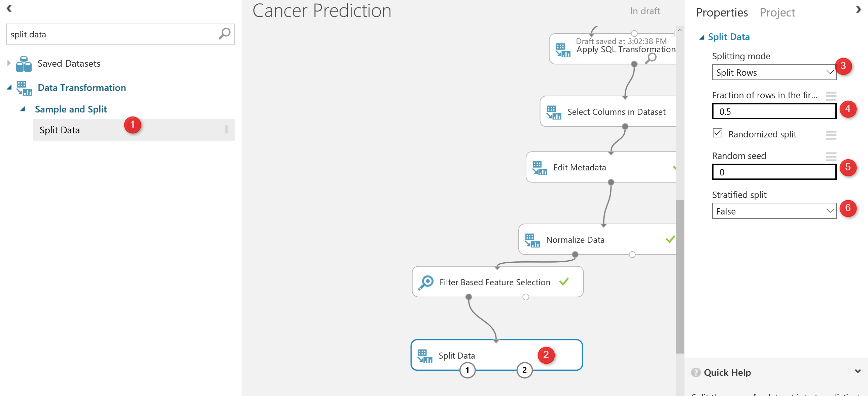Open the Stratified split dropdown

[774, 211]
